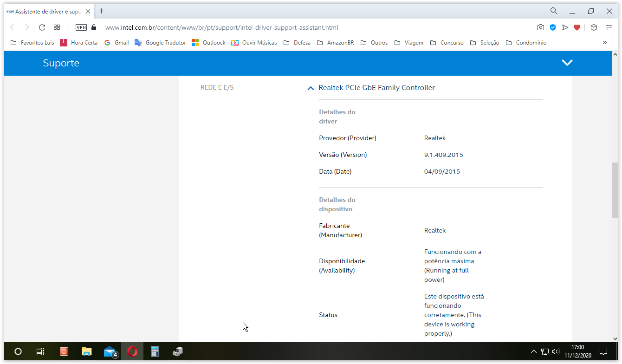This screenshot has height=364, width=622.
Task: Open the Calculator taskbar icon
Action: [x=155, y=351]
